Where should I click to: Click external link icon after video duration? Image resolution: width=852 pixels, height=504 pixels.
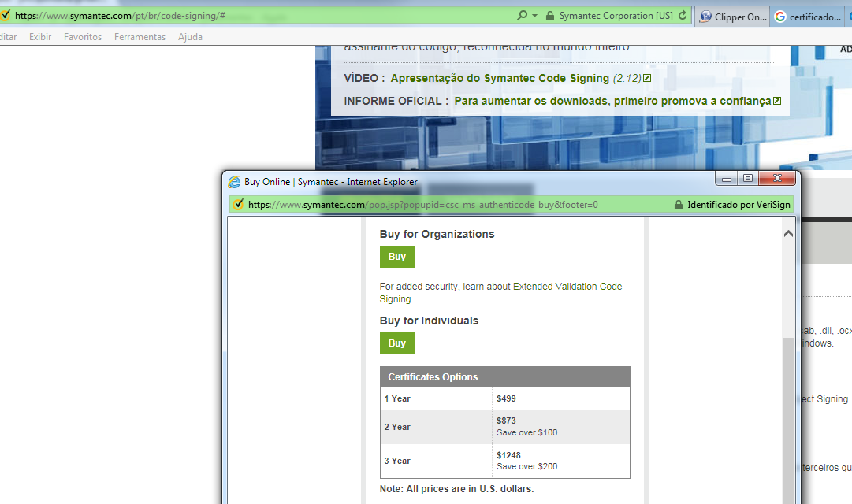647,78
